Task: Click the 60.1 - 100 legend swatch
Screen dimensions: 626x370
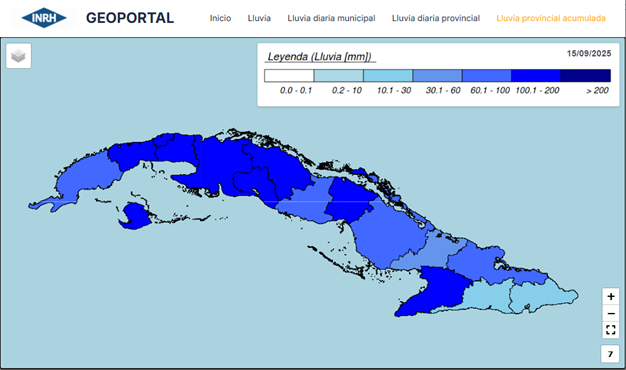Action: pos(487,75)
